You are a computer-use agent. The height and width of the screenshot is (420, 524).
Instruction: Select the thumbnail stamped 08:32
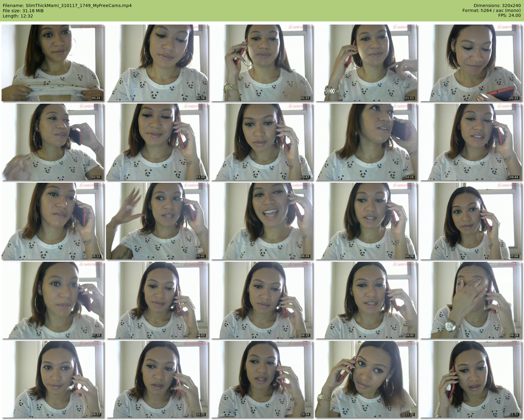pyautogui.click(x=262, y=300)
